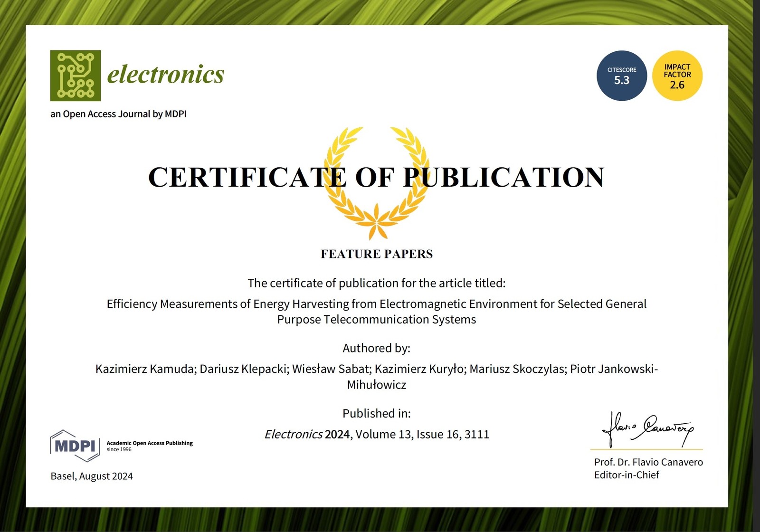Click the blue CiteScore 5.3 badge
The width and height of the screenshot is (760, 532).
[621, 76]
